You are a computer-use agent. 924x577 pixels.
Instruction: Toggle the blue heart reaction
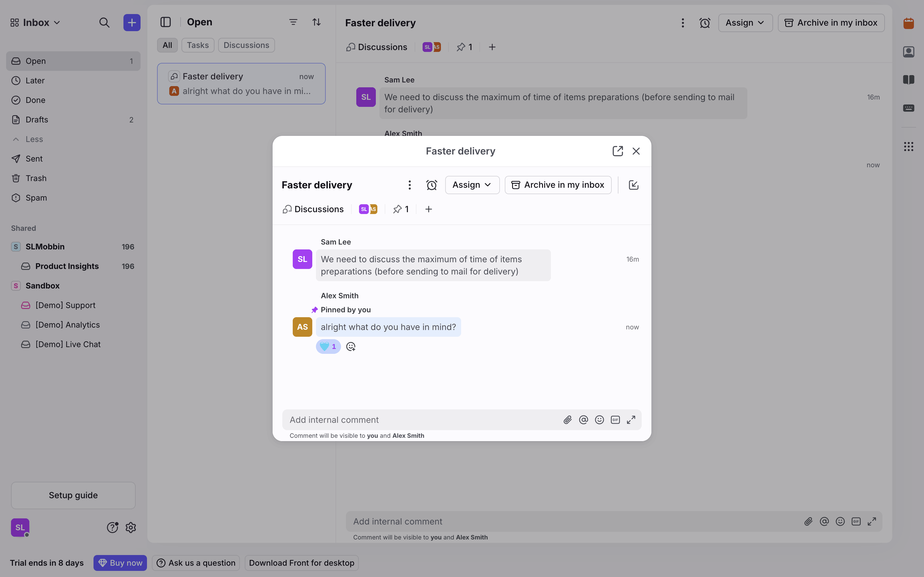pos(328,347)
